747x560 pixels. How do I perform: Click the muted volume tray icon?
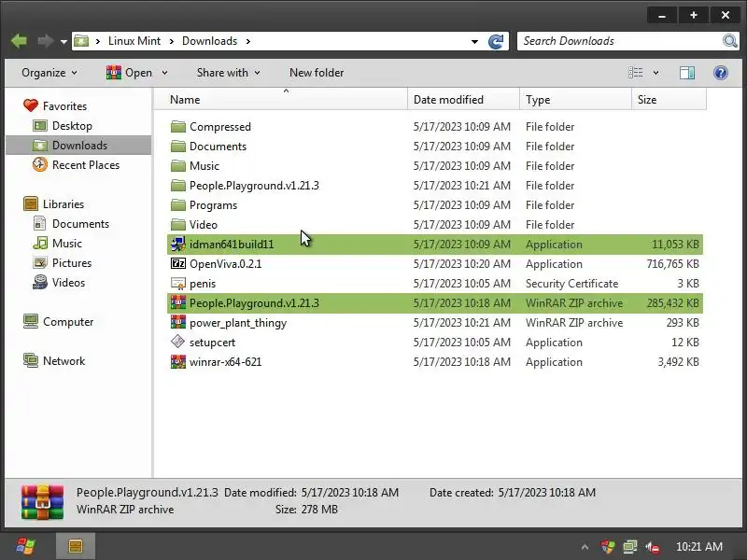point(652,547)
